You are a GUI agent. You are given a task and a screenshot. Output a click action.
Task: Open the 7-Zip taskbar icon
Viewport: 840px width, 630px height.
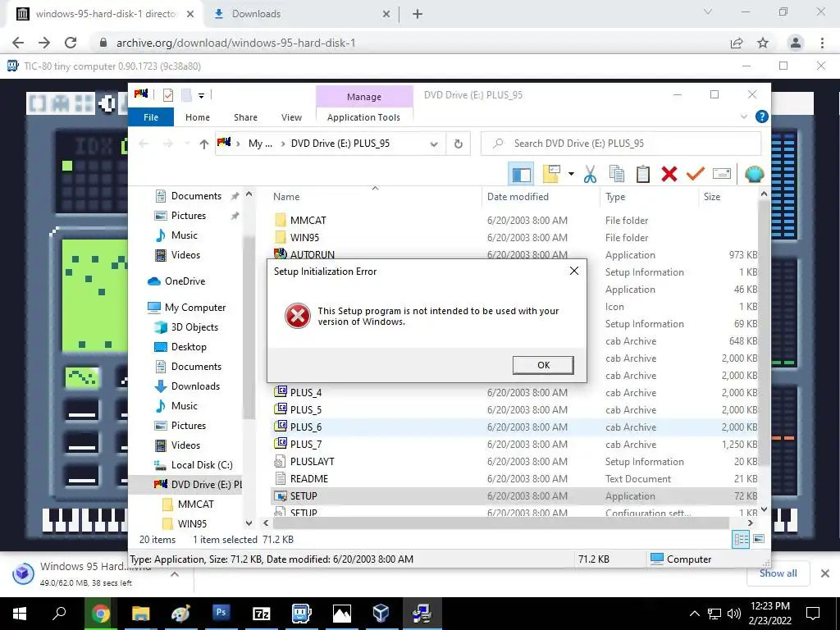261,614
